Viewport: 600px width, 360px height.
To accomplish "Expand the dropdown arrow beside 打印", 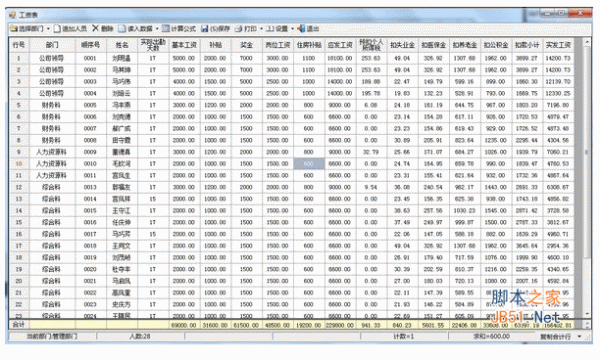I will [261, 29].
